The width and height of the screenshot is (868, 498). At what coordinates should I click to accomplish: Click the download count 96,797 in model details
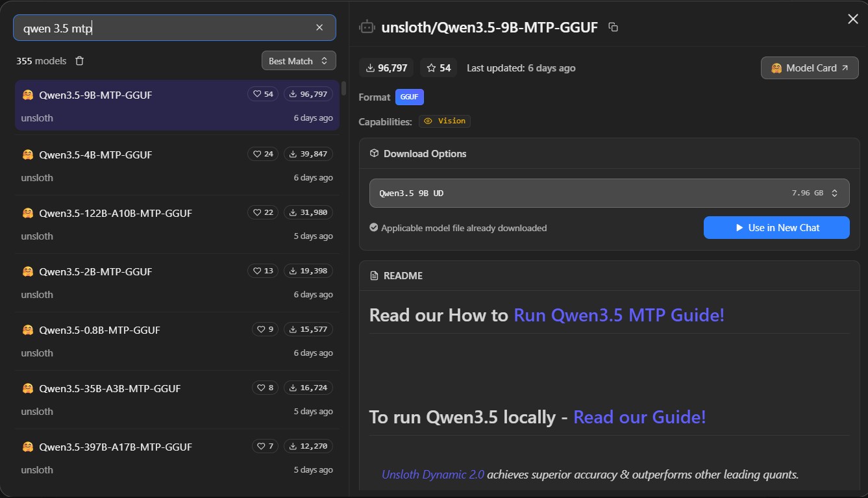386,68
